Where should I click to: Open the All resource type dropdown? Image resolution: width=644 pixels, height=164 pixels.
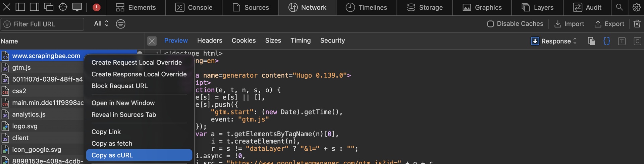click(101, 23)
